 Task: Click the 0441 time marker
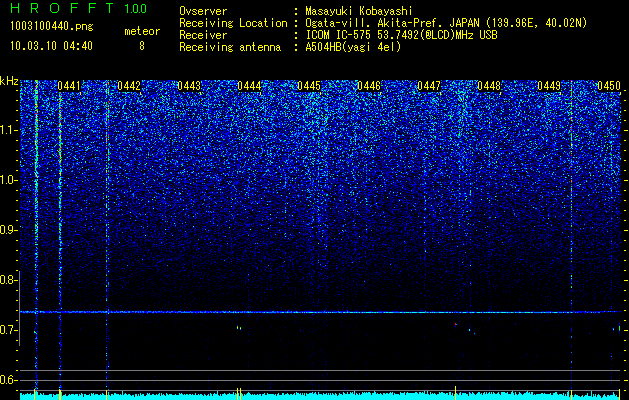[x=69, y=86]
